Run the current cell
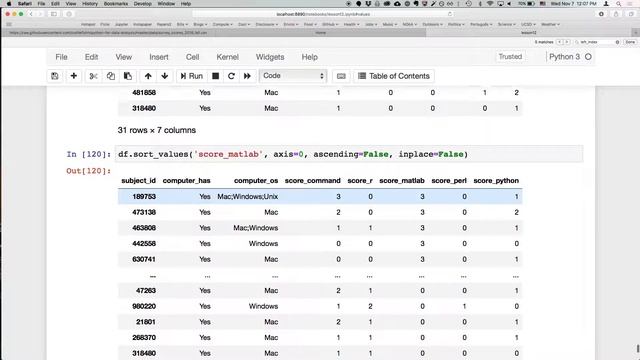Viewport: 640px width, 360px height. tap(191, 76)
